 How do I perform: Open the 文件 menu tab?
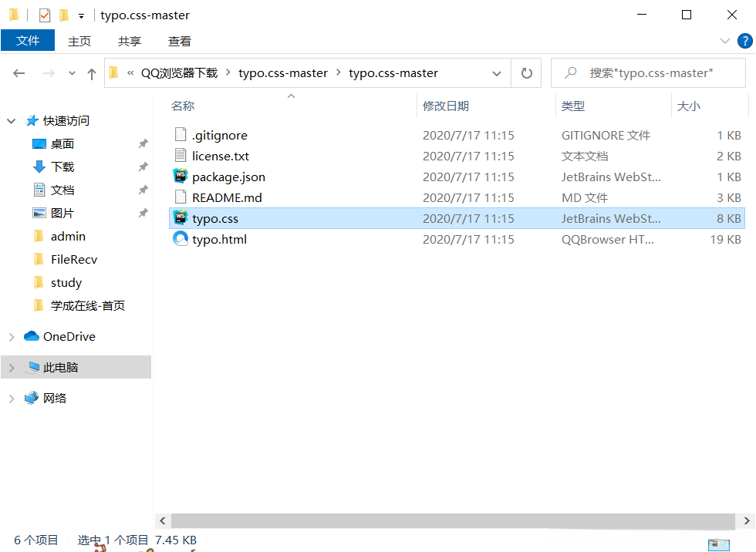[x=28, y=40]
